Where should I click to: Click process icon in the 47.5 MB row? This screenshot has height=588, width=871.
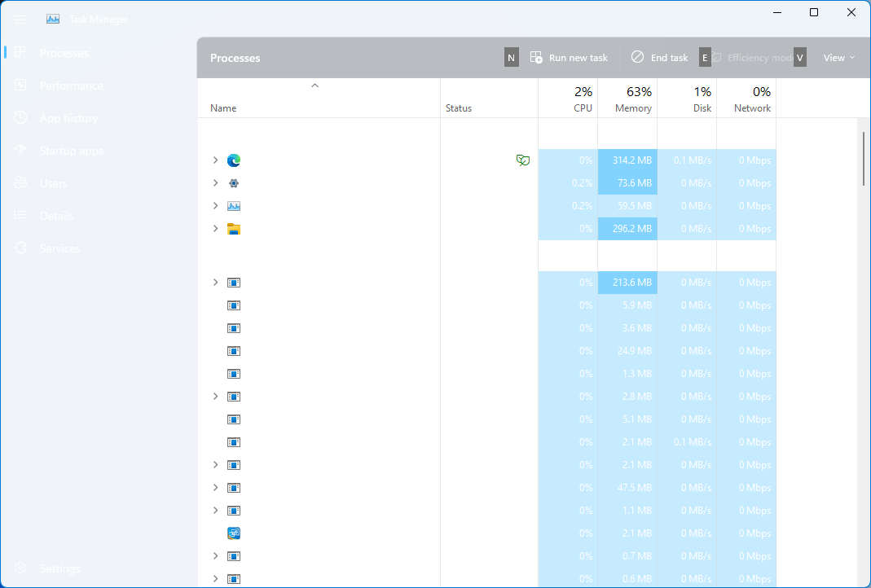click(234, 488)
